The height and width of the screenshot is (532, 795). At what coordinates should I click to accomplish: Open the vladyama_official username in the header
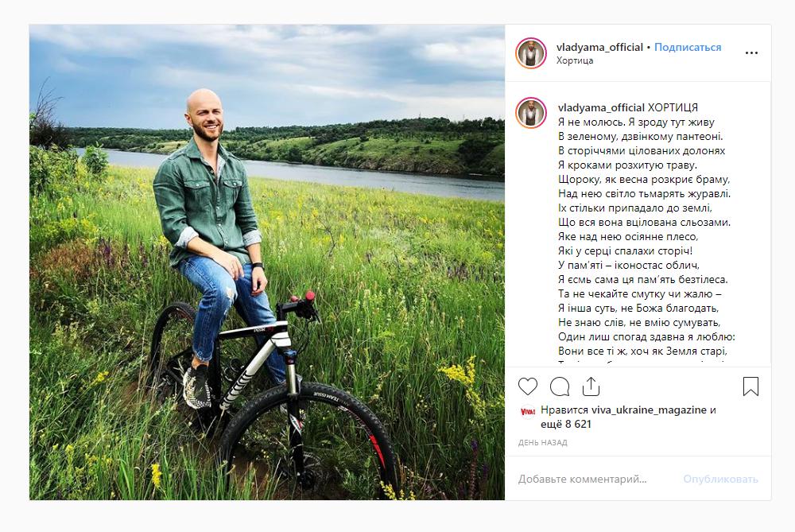pos(599,47)
